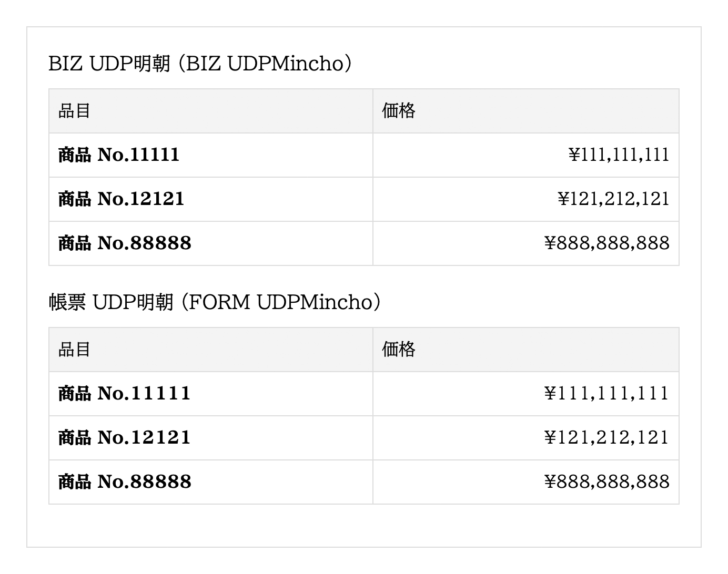Screen dimensions: 728x574
Task: Select 商品 No.88888 in BIZ table
Action: 125,243
